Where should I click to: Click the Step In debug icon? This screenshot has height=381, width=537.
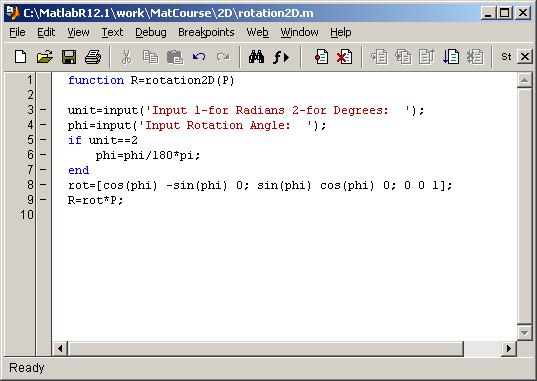(403, 57)
